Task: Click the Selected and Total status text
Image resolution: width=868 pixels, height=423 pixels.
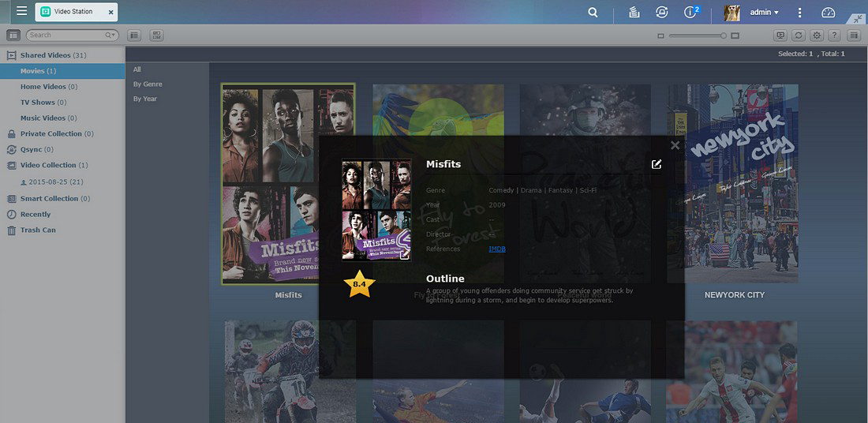Action: (811, 54)
